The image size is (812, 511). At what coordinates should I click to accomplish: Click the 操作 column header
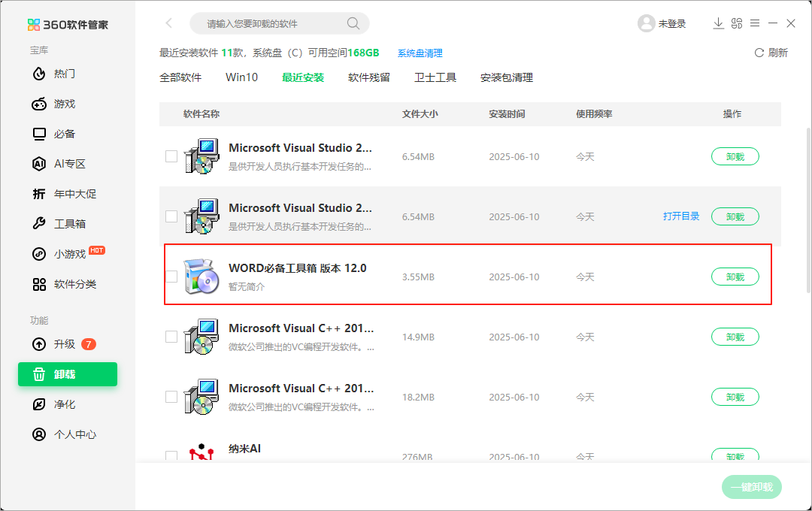732,114
